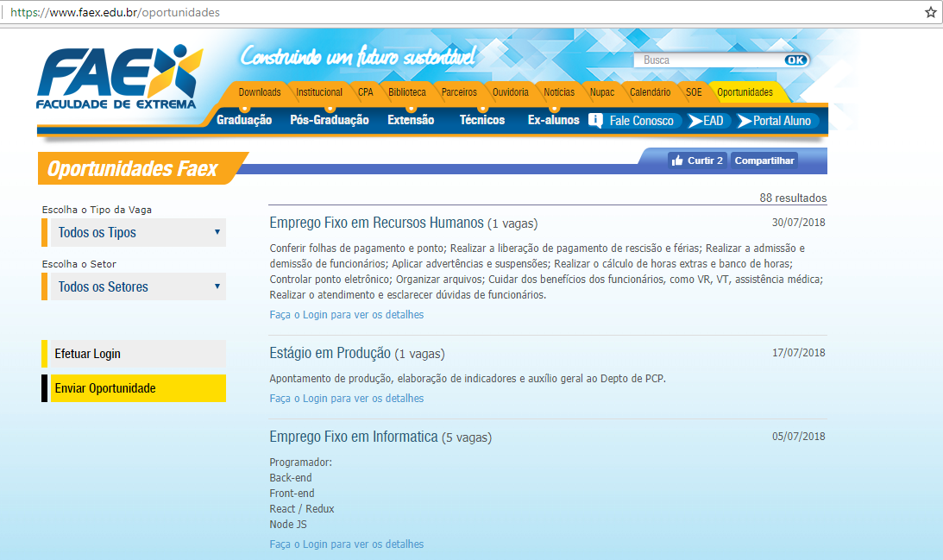
Task: Click the FAEX Faculdade de Extrema logo
Action: [119, 77]
